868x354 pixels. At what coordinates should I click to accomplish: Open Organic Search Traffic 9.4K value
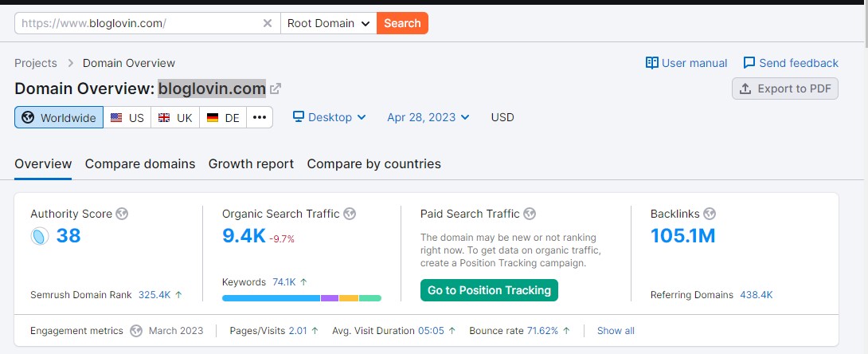point(244,236)
